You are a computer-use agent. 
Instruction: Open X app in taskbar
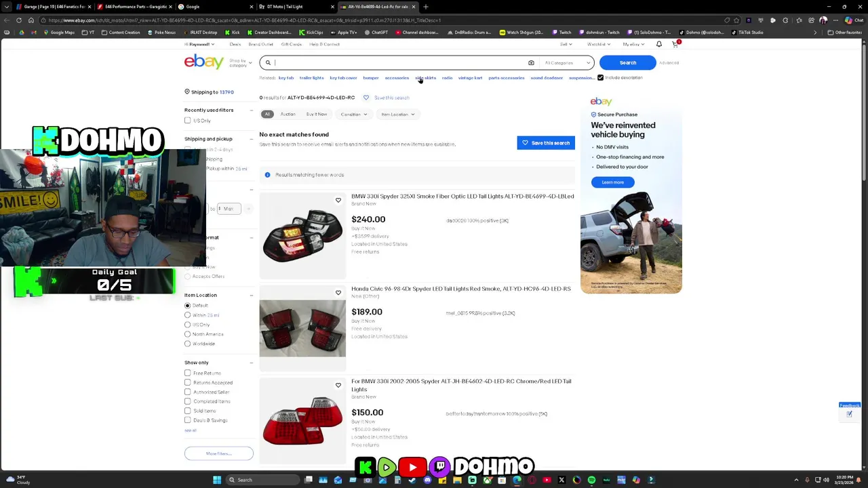[x=561, y=480]
